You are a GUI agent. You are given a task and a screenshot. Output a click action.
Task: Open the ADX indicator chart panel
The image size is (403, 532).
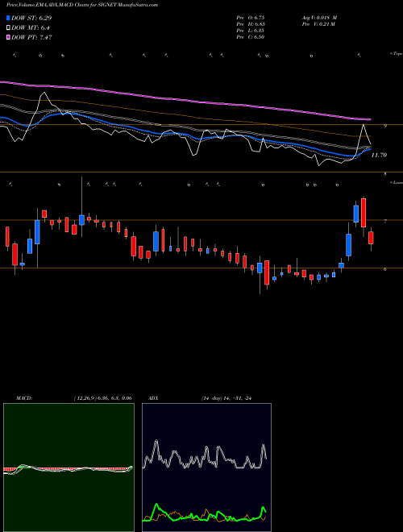click(x=206, y=468)
